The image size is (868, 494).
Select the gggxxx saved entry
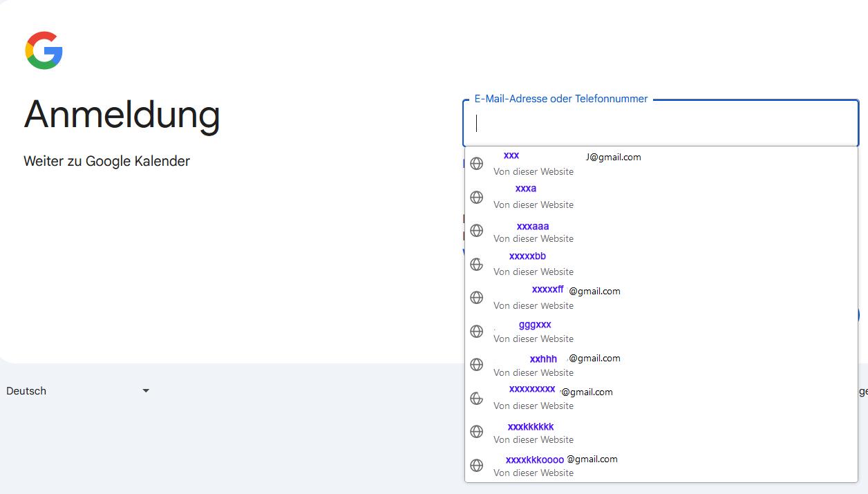661,331
